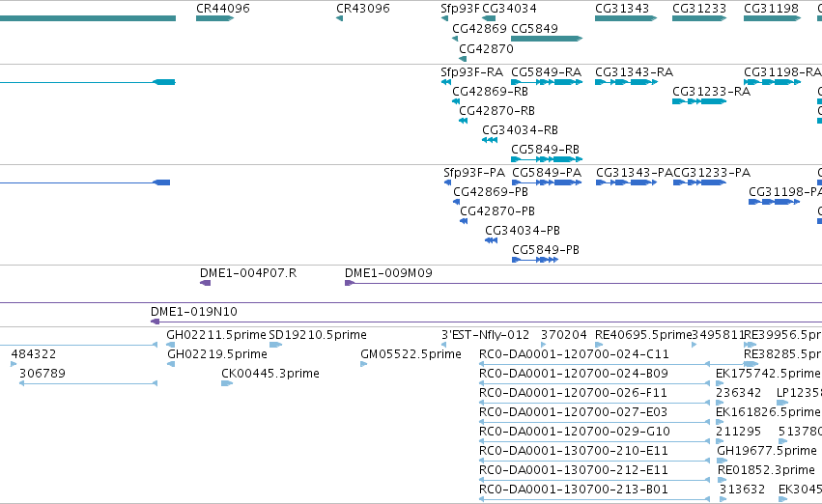
Task: Select the CG42870 gene label
Action: 486,48
